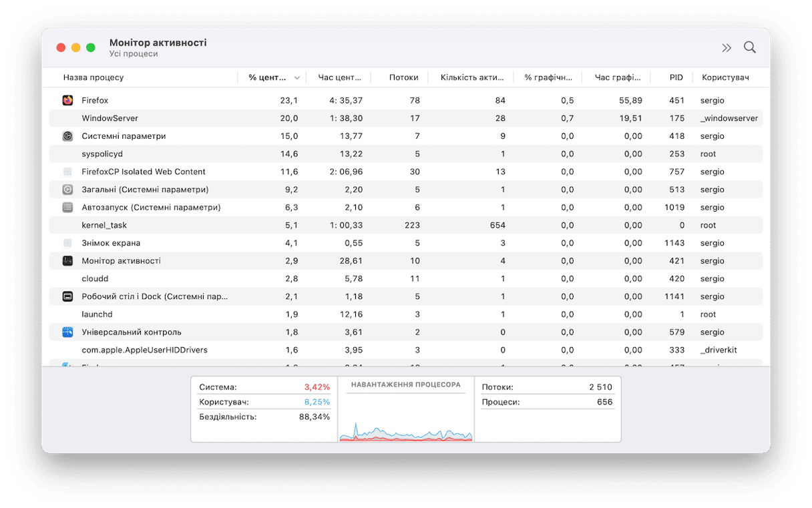Click the НАВАНТАЖЕННЯ ПРОЦЕСОРА graph title
The width and height of the screenshot is (812, 508).
click(x=406, y=385)
